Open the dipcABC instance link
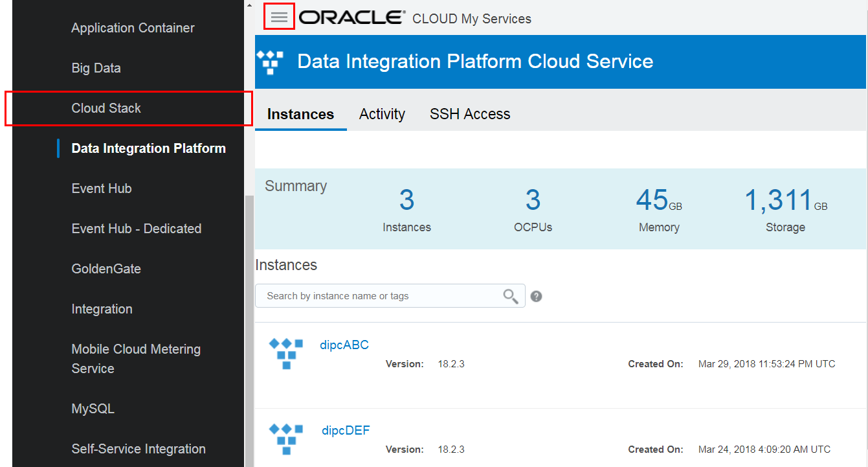This screenshot has width=868, height=467. coord(344,345)
